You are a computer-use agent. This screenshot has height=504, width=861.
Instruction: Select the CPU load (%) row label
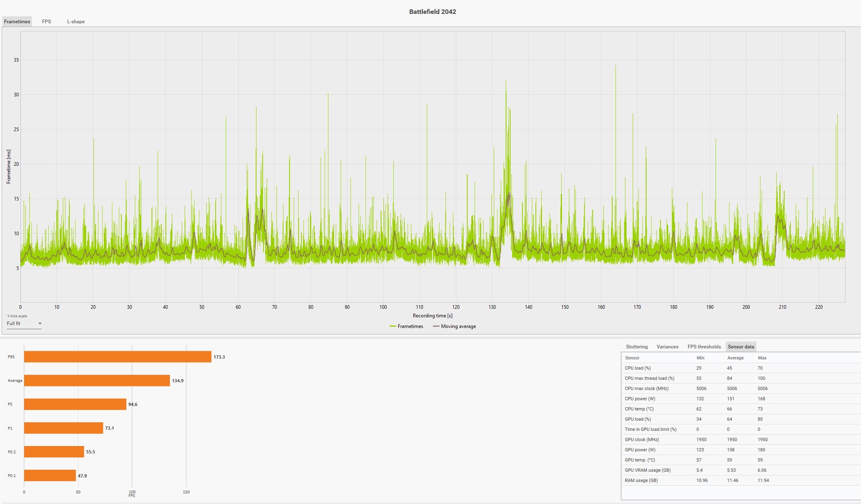click(x=638, y=368)
